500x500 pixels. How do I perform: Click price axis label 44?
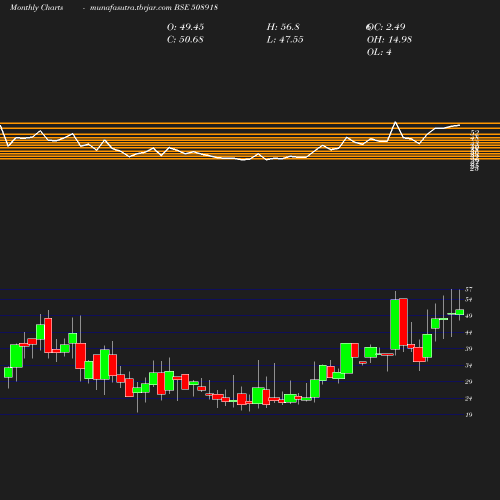pyautogui.click(x=469, y=333)
